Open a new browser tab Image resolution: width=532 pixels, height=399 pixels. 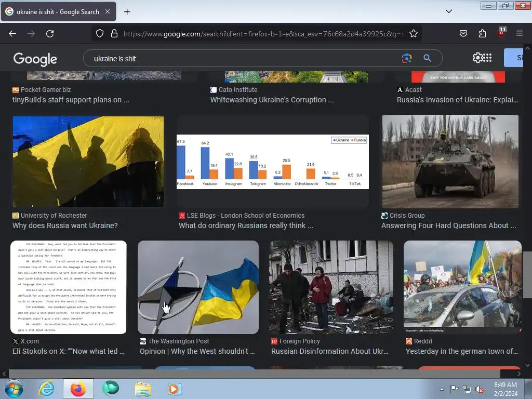[127, 12]
